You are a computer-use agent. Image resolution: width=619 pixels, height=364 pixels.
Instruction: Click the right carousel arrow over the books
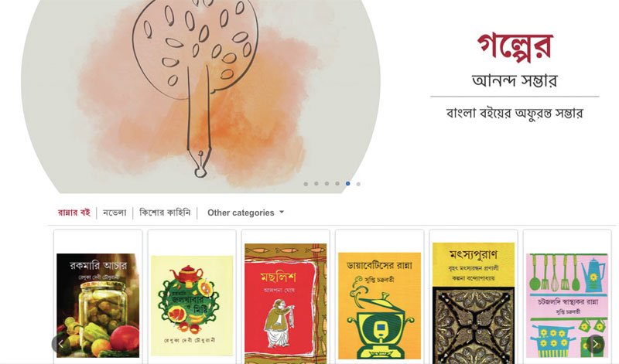pyautogui.click(x=595, y=344)
